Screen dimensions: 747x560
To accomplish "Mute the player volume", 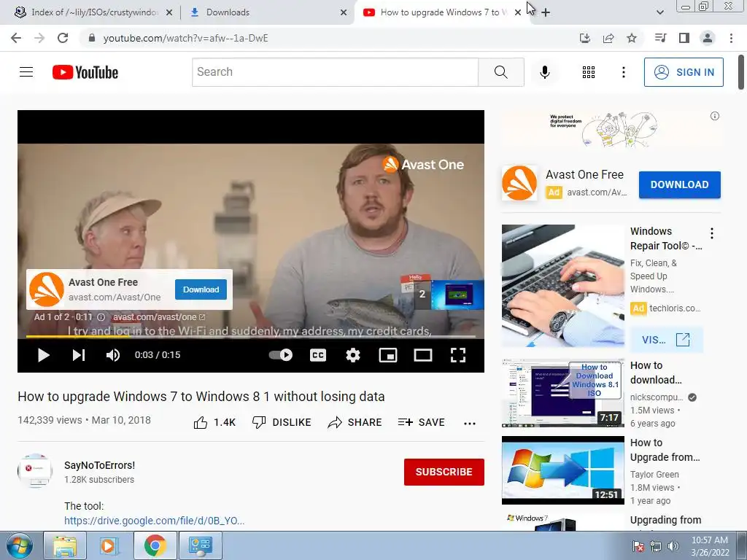I will 113,355.
